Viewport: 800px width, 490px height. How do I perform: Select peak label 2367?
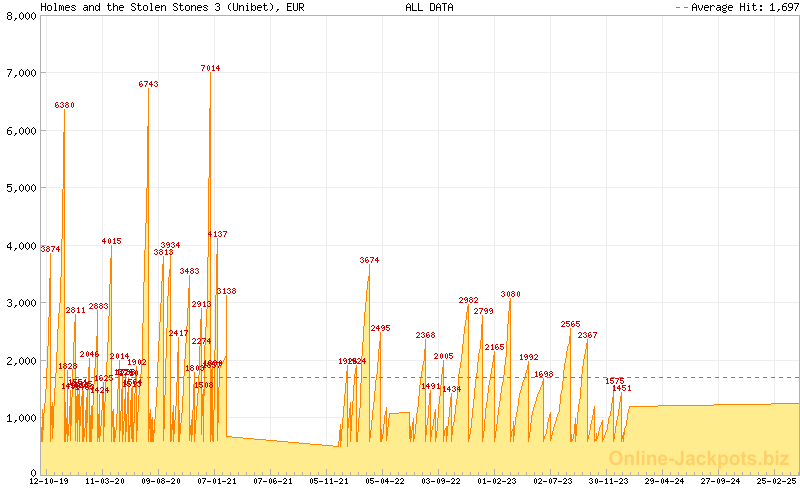[587, 335]
